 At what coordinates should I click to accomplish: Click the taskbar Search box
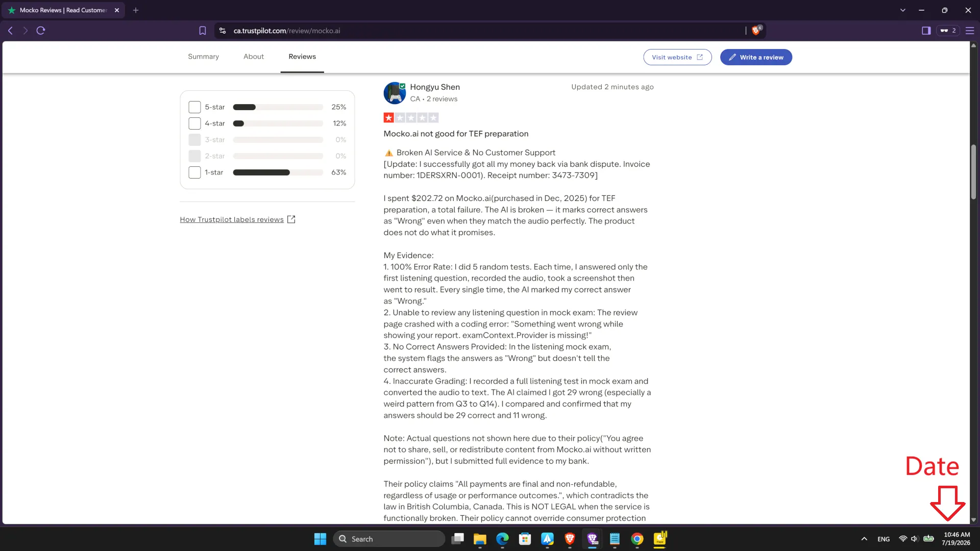tap(389, 539)
